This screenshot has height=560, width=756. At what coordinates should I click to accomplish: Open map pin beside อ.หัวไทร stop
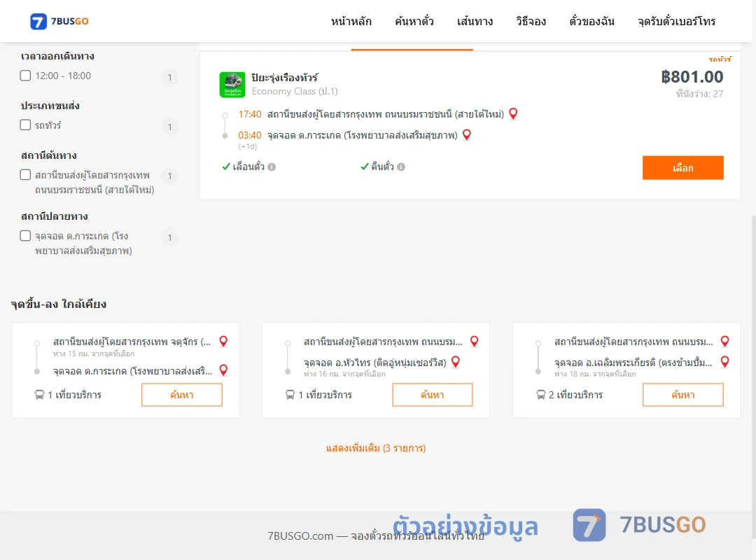coord(456,362)
